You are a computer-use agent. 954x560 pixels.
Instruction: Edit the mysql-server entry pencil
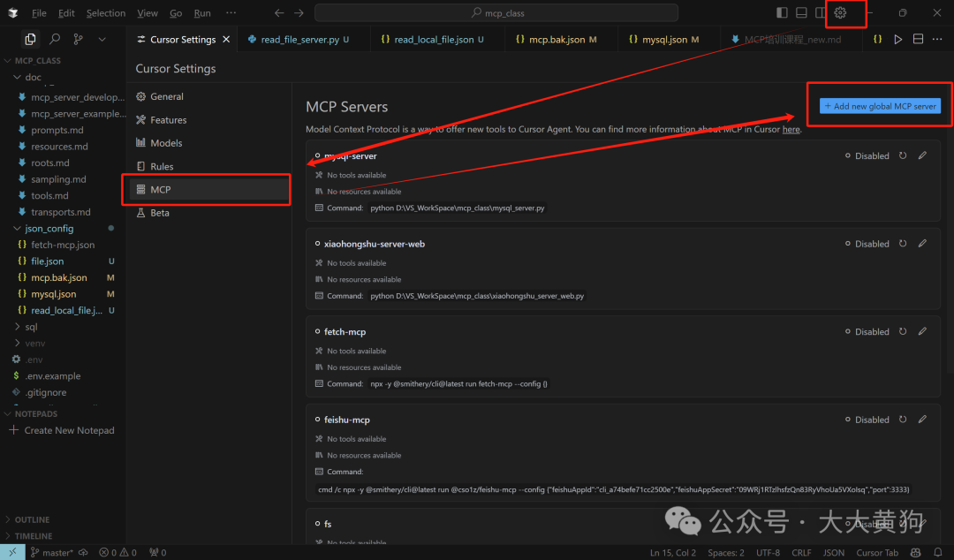click(x=922, y=155)
